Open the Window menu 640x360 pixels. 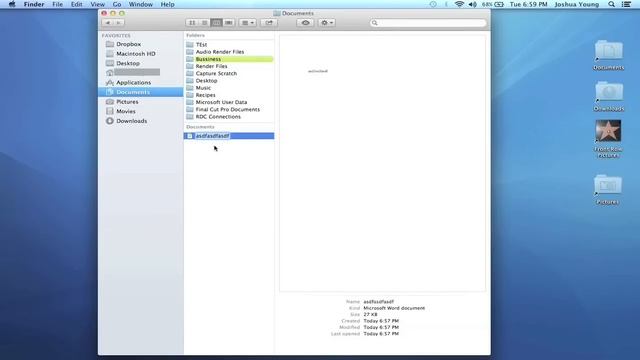140,4
